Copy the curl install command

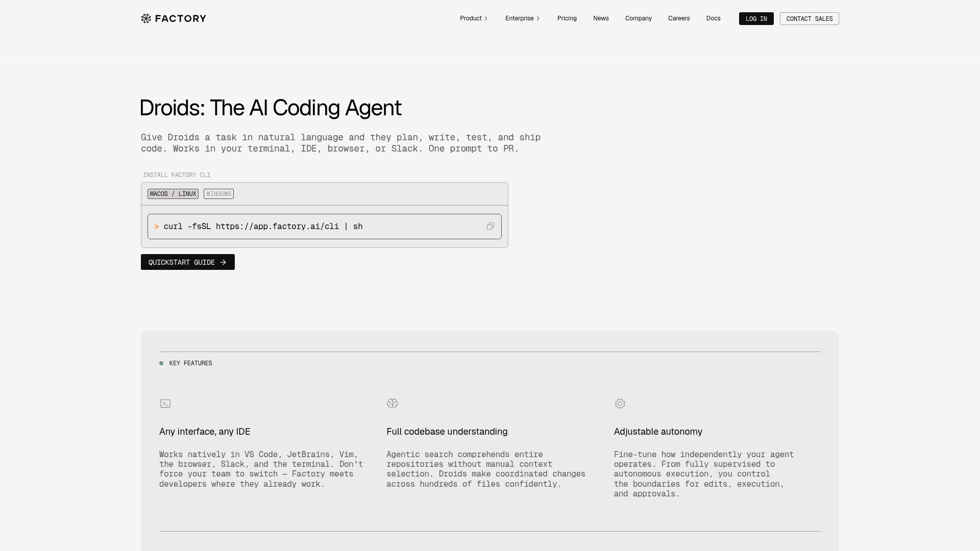coord(491,226)
